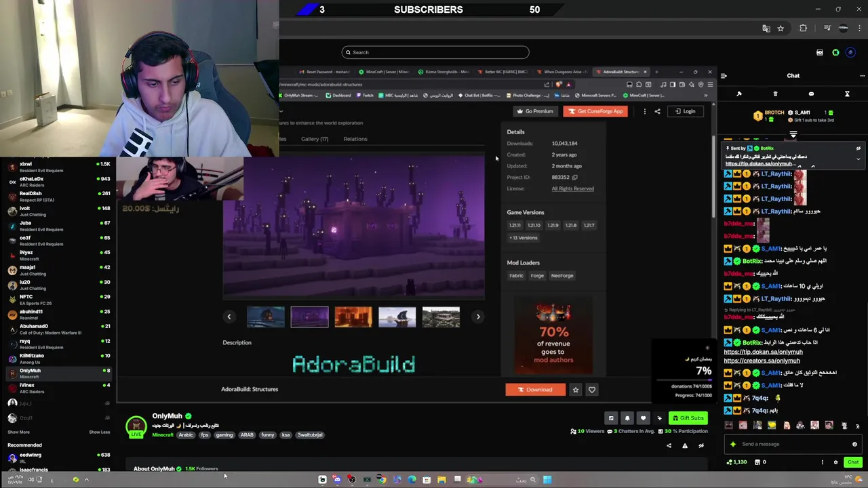Viewport: 868px width, 488px height.
Task: Click the Gift Subs button
Action: coord(688,418)
